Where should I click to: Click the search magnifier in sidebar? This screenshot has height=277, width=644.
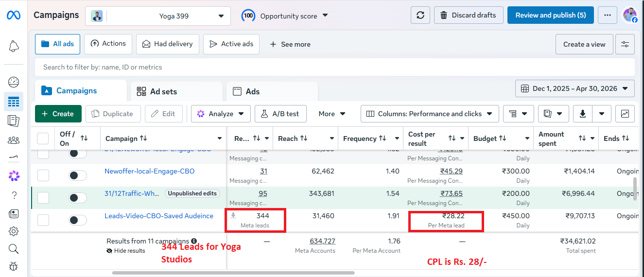[14, 249]
